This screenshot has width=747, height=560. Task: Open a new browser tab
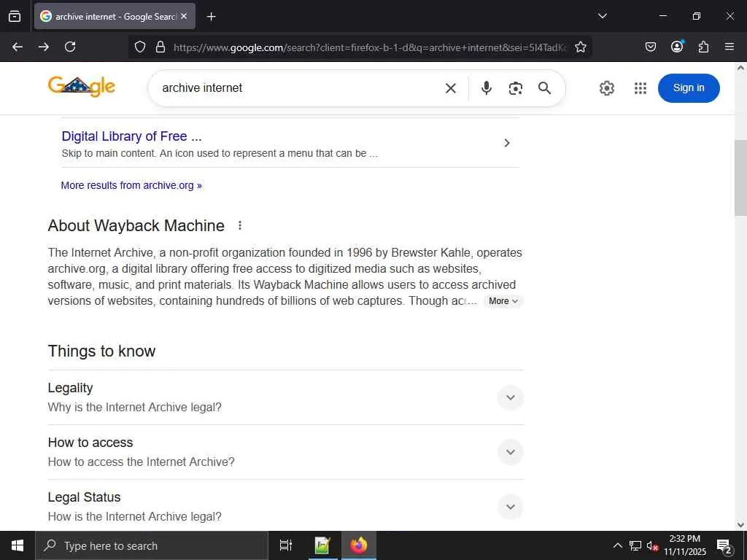tap(211, 17)
